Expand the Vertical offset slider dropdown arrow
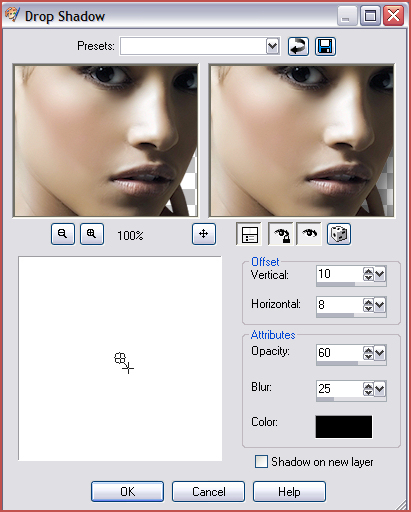The height and width of the screenshot is (512, 411). click(x=380, y=274)
